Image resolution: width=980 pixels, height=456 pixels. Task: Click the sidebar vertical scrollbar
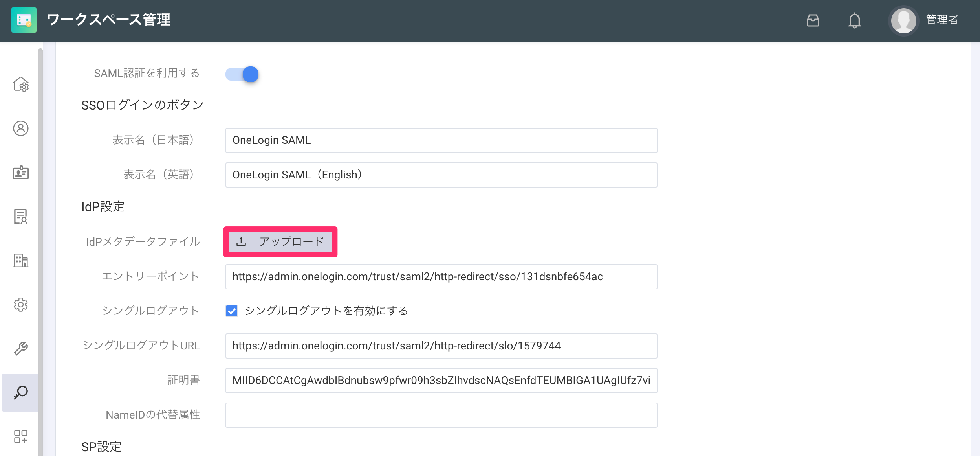click(40, 252)
